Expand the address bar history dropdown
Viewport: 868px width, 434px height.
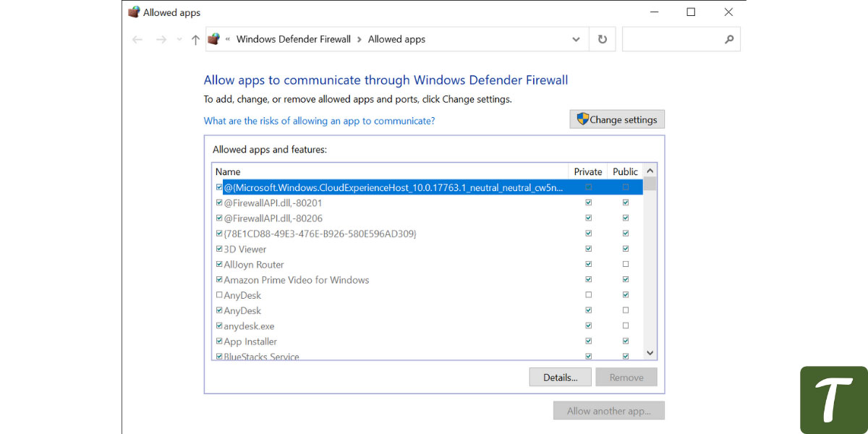click(x=576, y=40)
